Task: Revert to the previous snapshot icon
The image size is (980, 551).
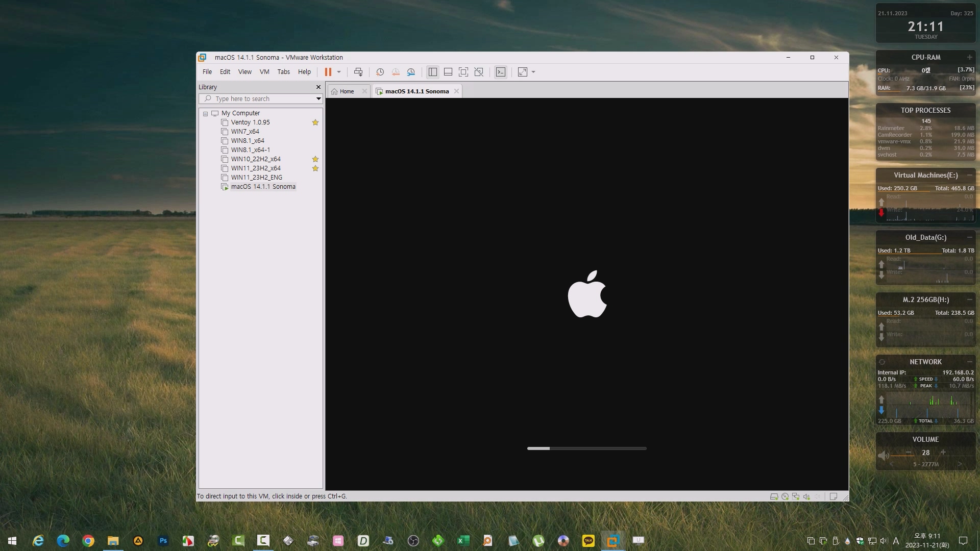Action: pyautogui.click(x=396, y=72)
